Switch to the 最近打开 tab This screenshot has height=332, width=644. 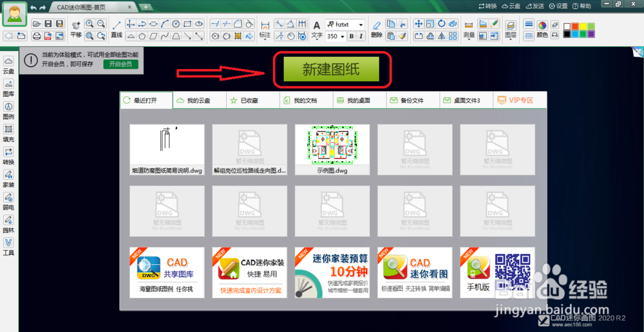[x=146, y=101]
